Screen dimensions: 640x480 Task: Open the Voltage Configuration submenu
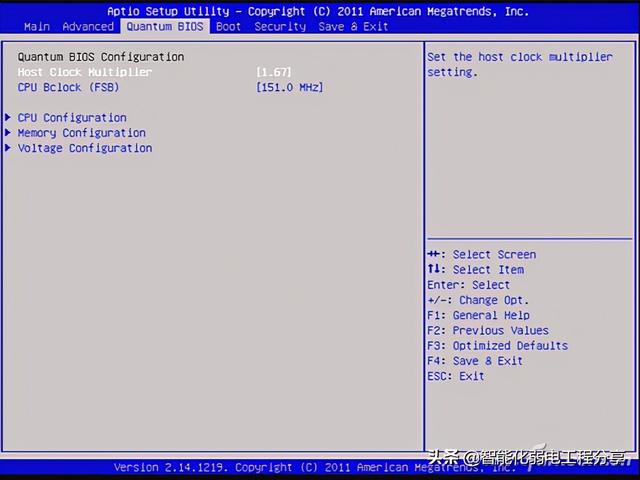click(x=85, y=148)
